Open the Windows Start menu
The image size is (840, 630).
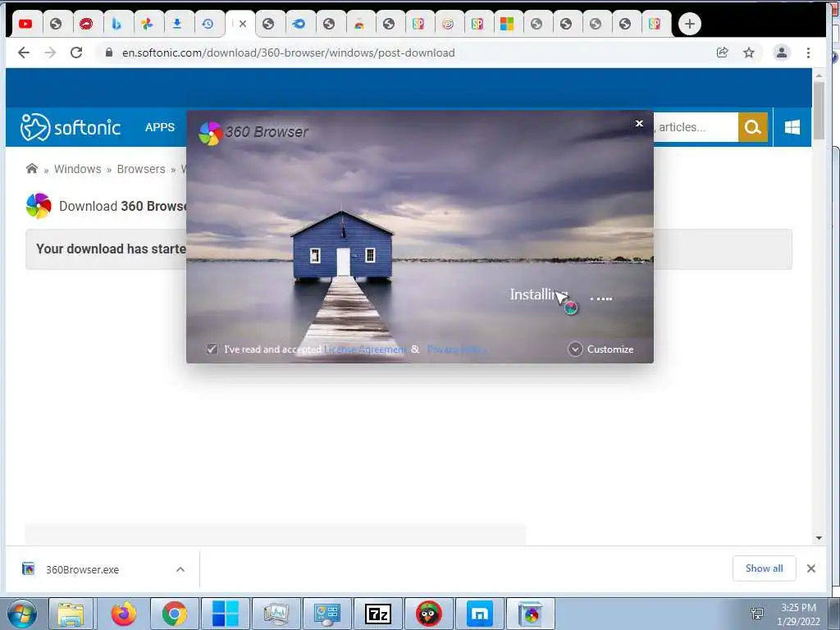click(x=21, y=614)
